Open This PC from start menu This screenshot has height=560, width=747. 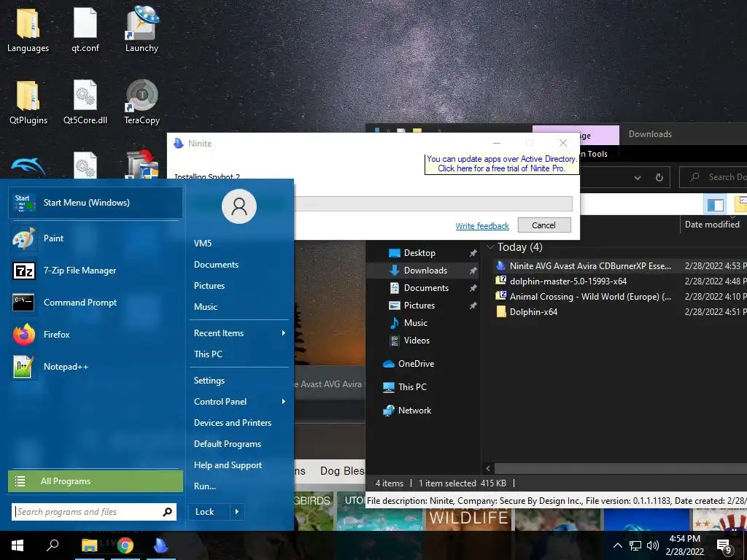(x=208, y=354)
